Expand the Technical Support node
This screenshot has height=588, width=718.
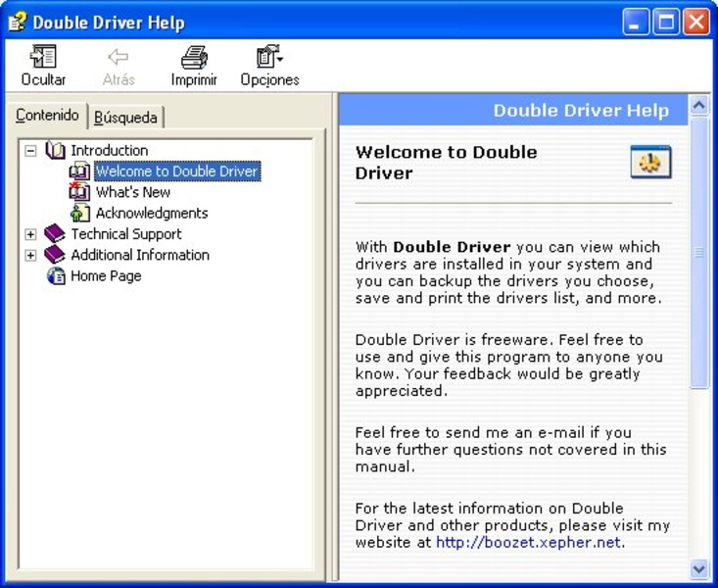(31, 234)
